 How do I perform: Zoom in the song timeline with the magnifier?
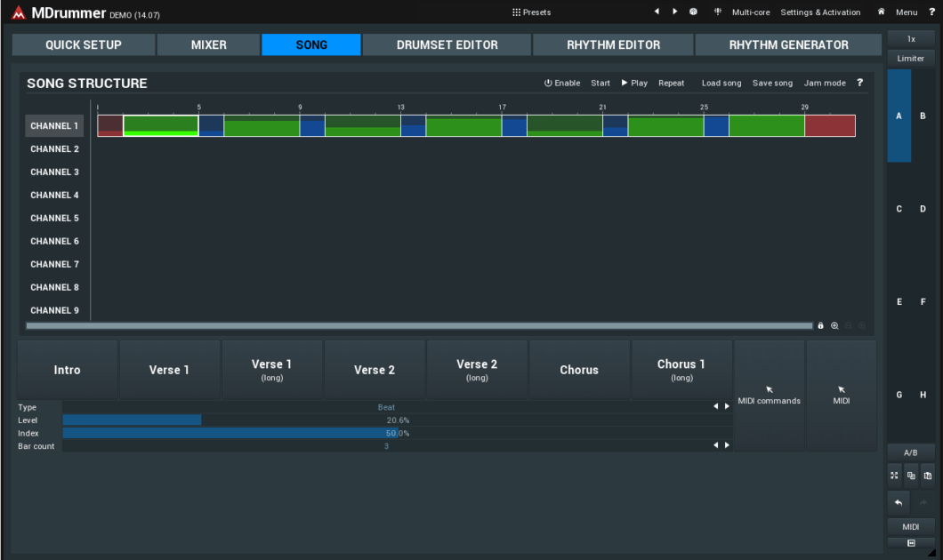click(834, 326)
